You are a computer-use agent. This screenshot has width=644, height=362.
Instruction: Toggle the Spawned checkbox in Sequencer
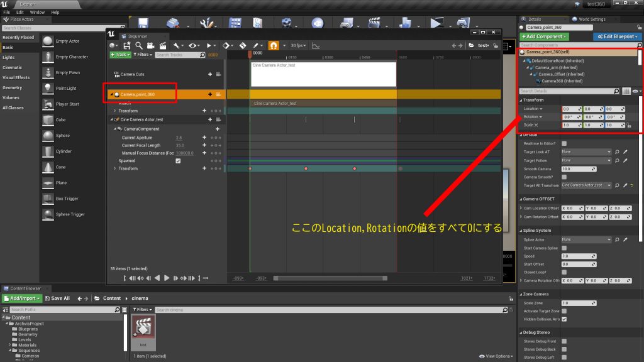178,161
